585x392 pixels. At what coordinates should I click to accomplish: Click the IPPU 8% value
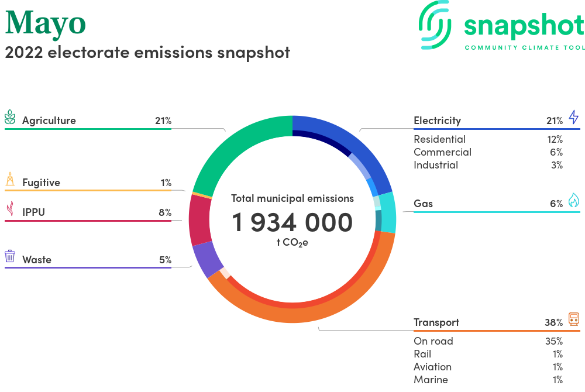(x=165, y=212)
